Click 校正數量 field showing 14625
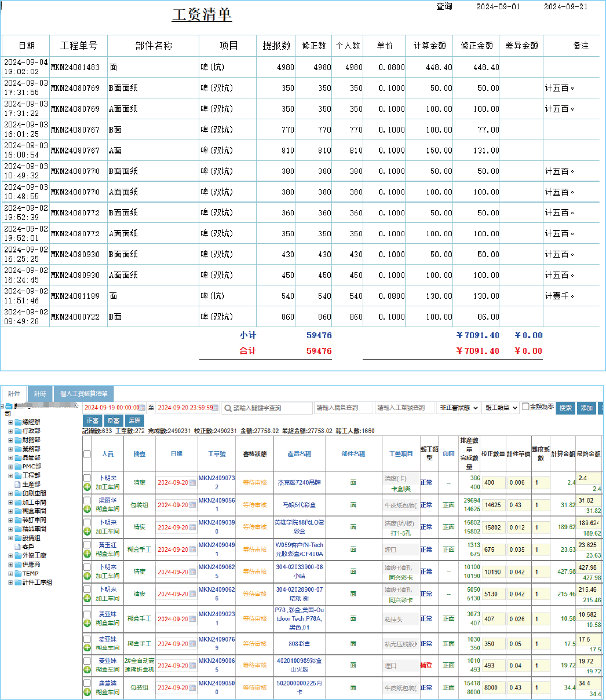Viewport: 606px width, 700px height. (x=493, y=505)
